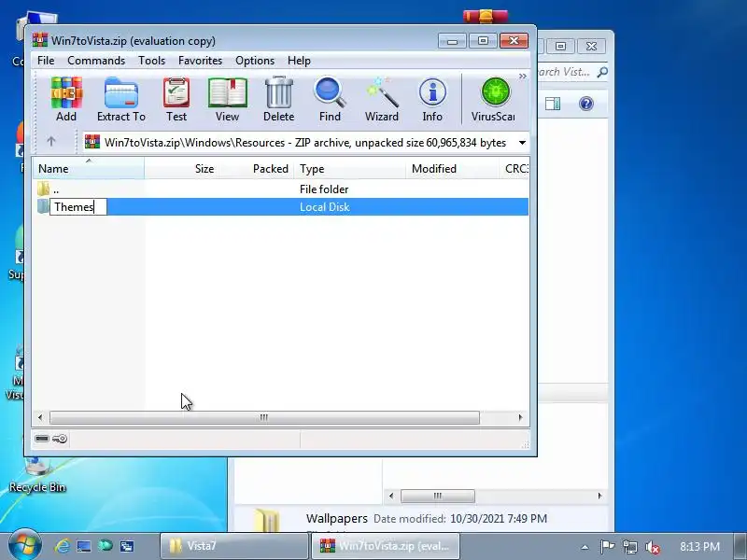Click the 8:13 PM clock
This screenshot has height=560, width=747.
pyautogui.click(x=699, y=546)
